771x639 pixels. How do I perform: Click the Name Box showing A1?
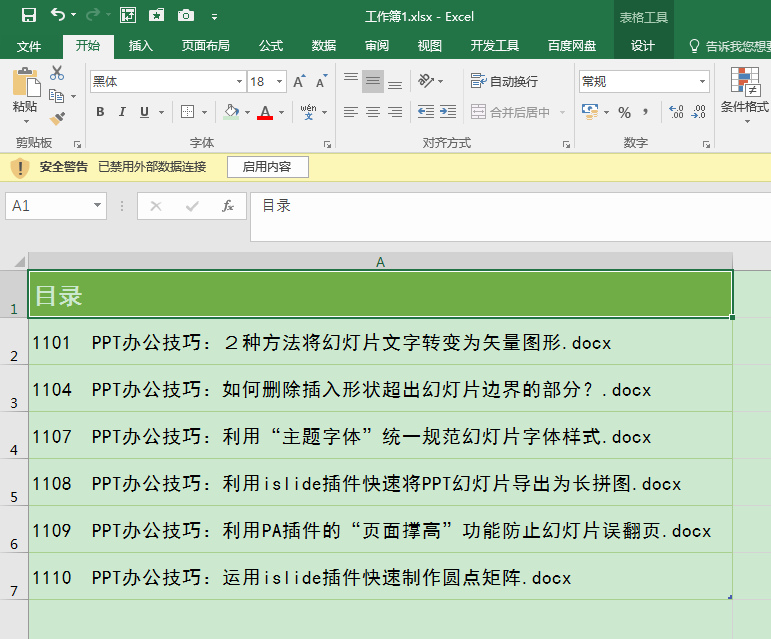tap(56, 205)
